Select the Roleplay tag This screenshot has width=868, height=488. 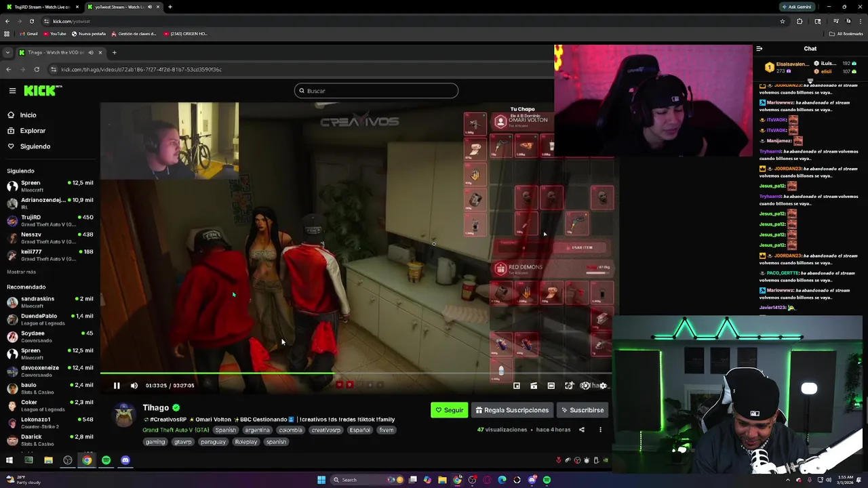coord(245,442)
